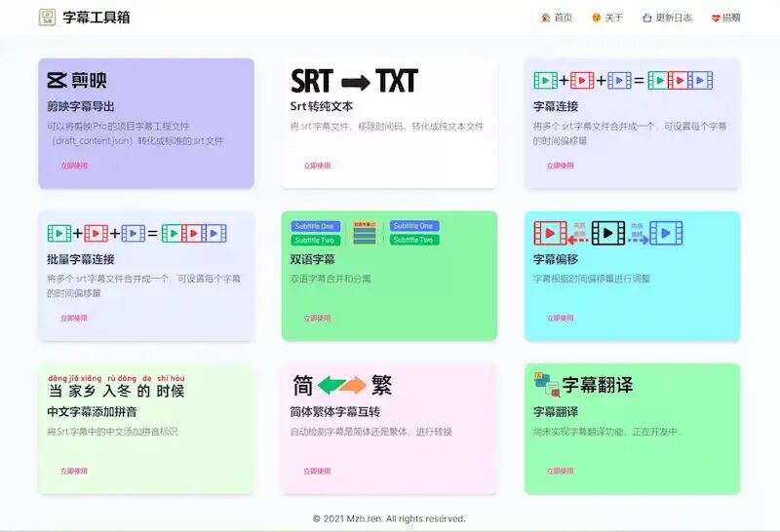Open the 捐赠 menu item
This screenshot has height=532, width=780.
click(731, 18)
